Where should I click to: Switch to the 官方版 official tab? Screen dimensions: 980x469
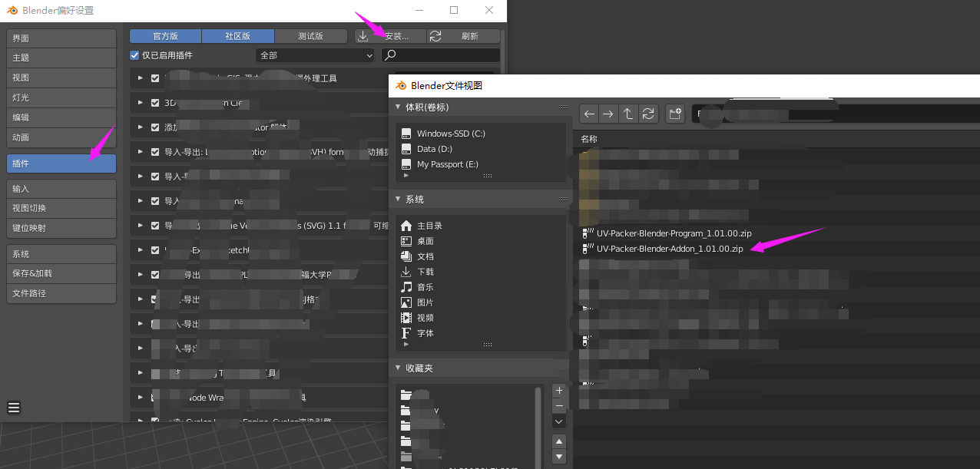[165, 36]
